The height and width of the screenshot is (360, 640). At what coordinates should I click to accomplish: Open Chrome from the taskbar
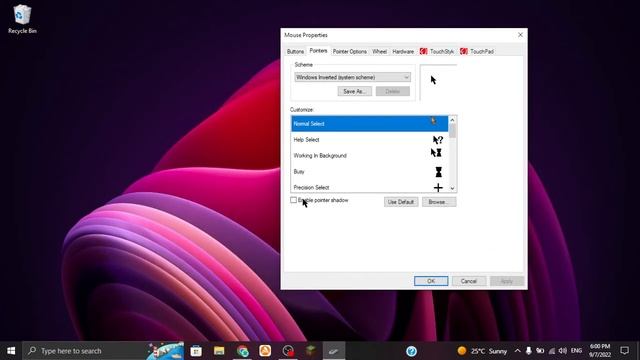[x=242, y=351]
